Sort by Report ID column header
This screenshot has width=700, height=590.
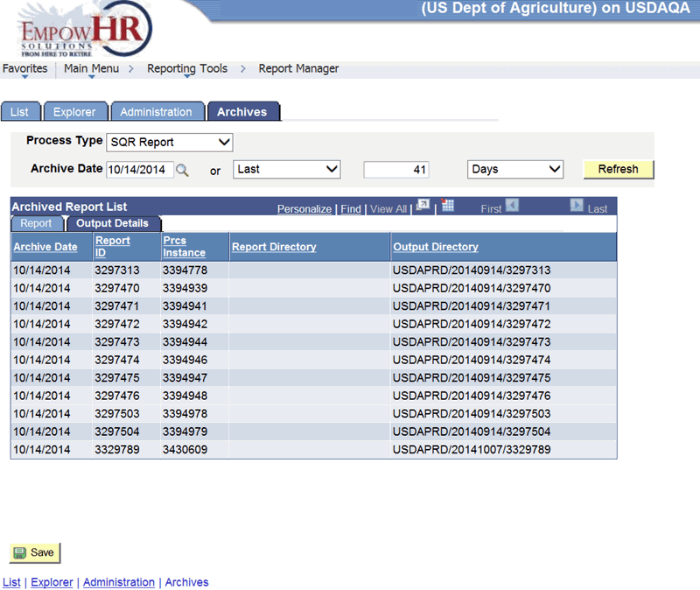click(113, 247)
